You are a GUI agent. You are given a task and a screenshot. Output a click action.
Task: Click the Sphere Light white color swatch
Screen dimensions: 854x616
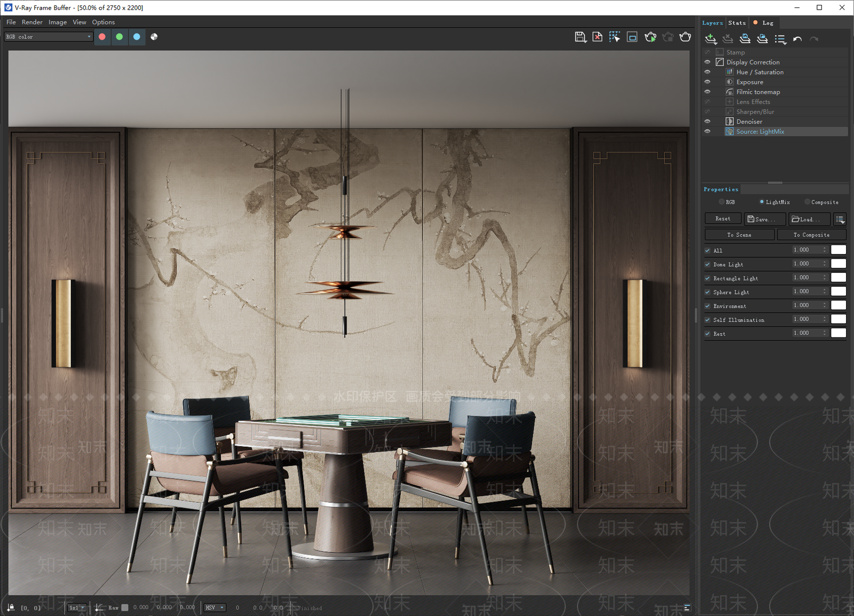[x=839, y=291]
